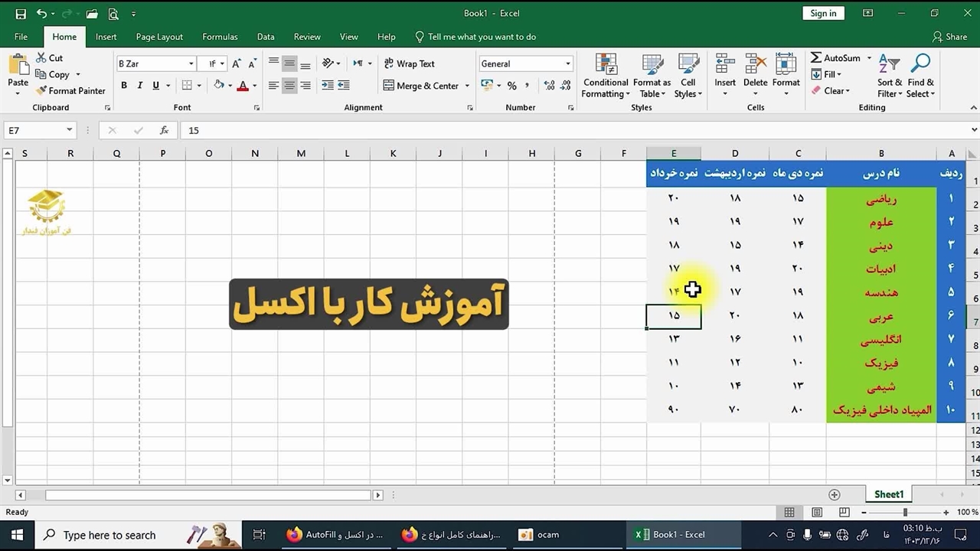Toggle Wrap Text for the cell

click(409, 64)
